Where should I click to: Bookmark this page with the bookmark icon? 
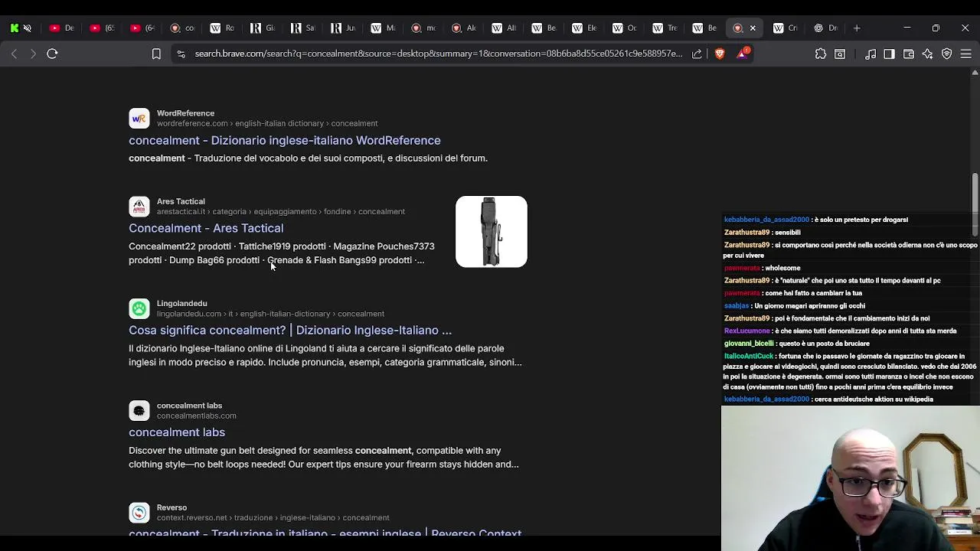(156, 54)
